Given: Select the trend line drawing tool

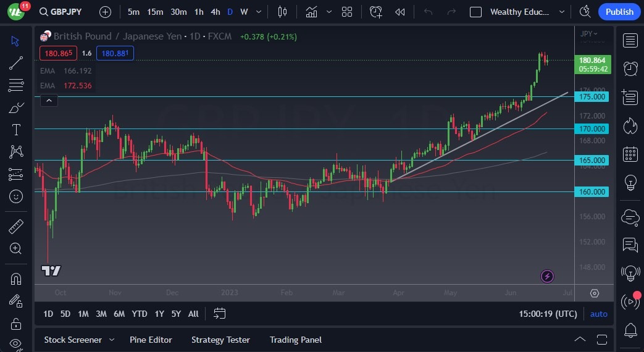Looking at the screenshot, I should click(x=16, y=63).
